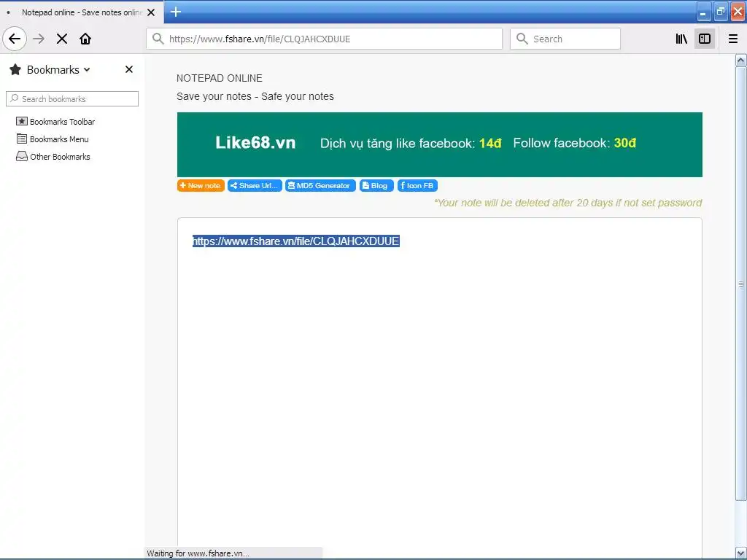
Task: Close the Notepad online tab
Action: point(151,12)
